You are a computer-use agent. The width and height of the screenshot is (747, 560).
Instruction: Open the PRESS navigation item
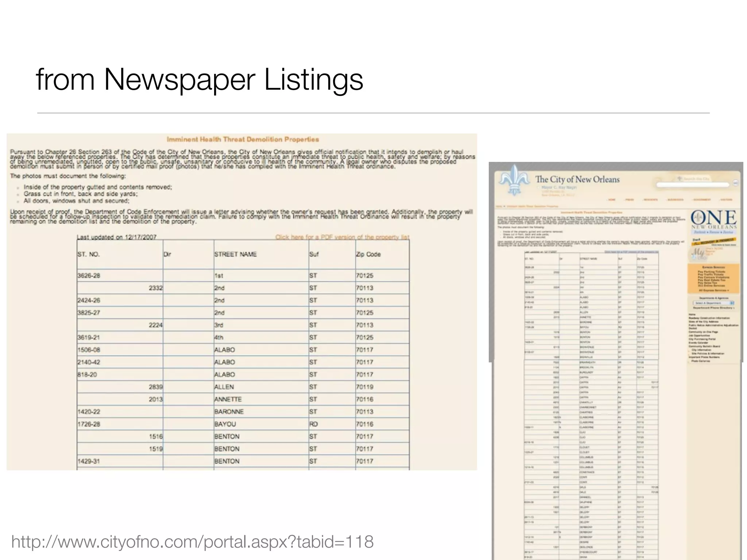pyautogui.click(x=629, y=200)
